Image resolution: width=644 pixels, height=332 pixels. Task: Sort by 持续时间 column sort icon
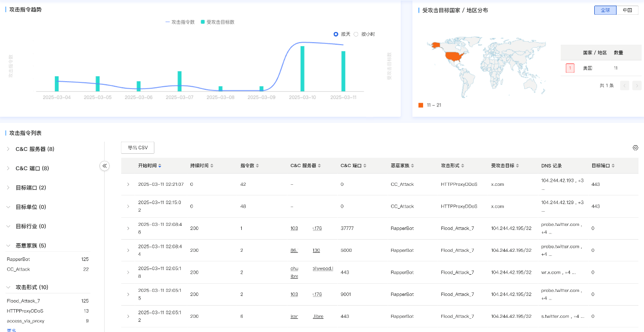pyautogui.click(x=212, y=165)
